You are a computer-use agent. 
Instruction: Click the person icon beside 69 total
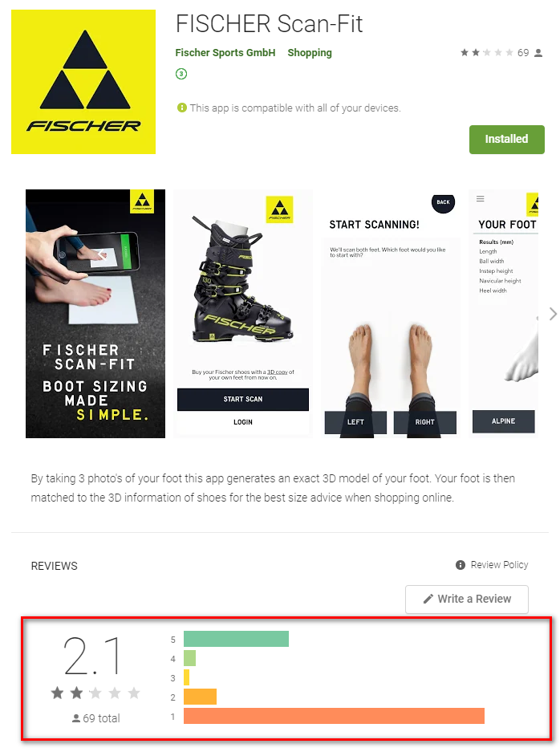pos(75,718)
